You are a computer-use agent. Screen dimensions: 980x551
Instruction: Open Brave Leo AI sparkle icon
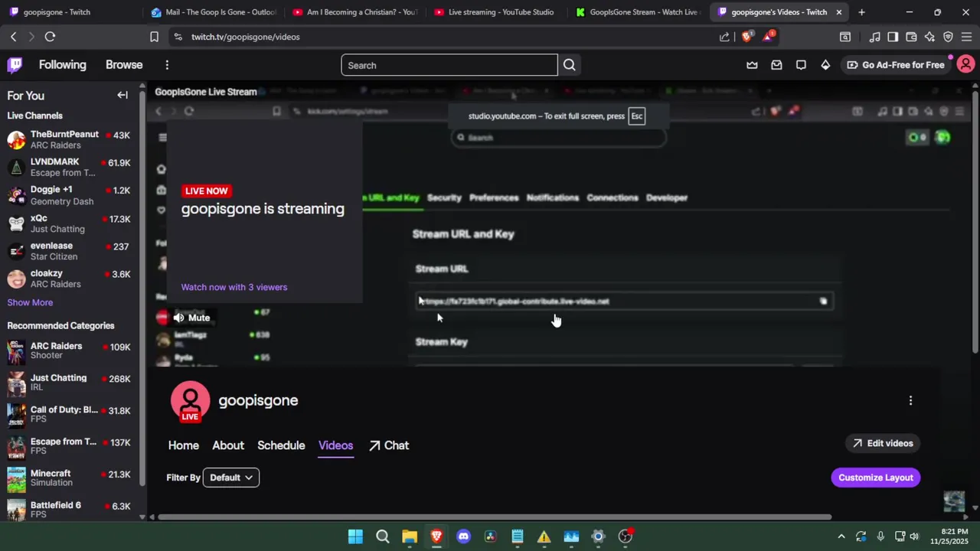(929, 37)
